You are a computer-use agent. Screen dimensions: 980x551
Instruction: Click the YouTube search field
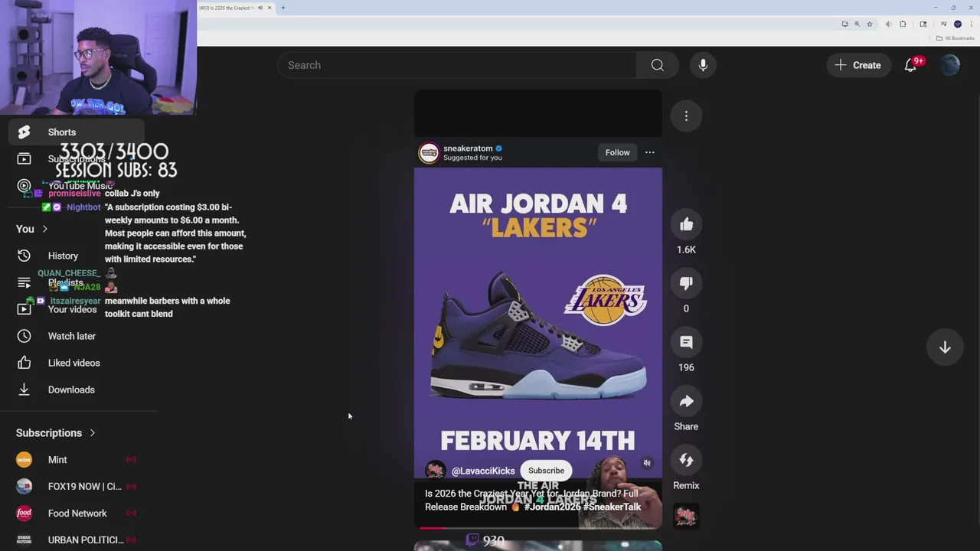(456, 65)
